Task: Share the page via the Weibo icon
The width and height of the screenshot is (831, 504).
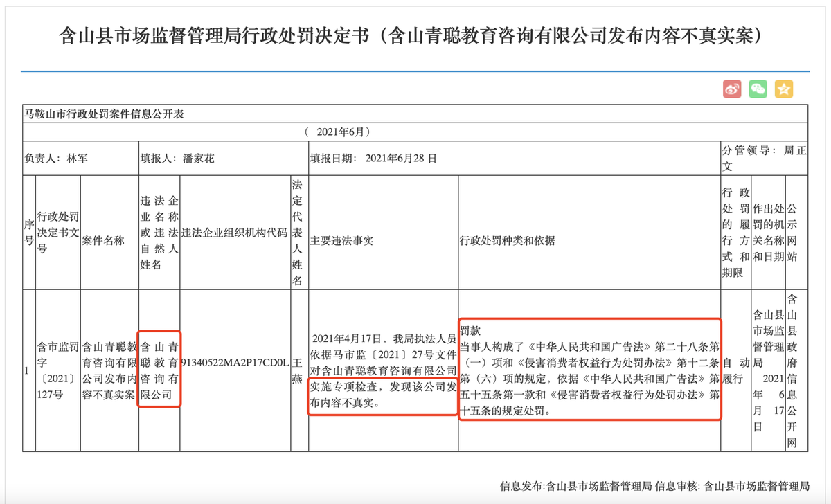Action: tap(733, 89)
